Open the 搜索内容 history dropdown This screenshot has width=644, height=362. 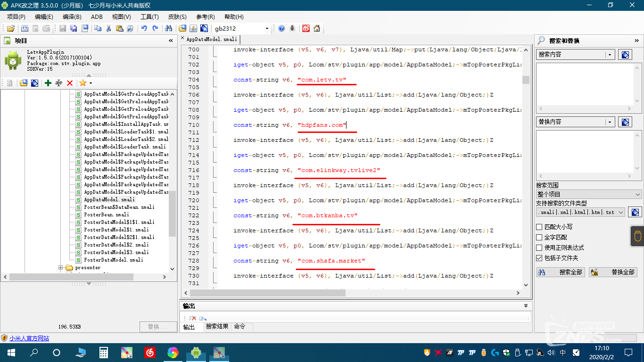pos(610,55)
